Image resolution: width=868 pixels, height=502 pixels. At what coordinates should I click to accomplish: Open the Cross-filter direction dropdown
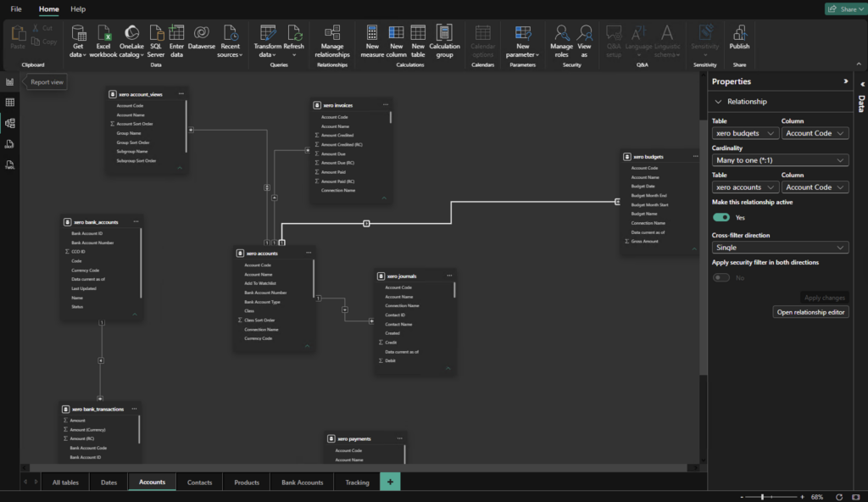tap(780, 248)
